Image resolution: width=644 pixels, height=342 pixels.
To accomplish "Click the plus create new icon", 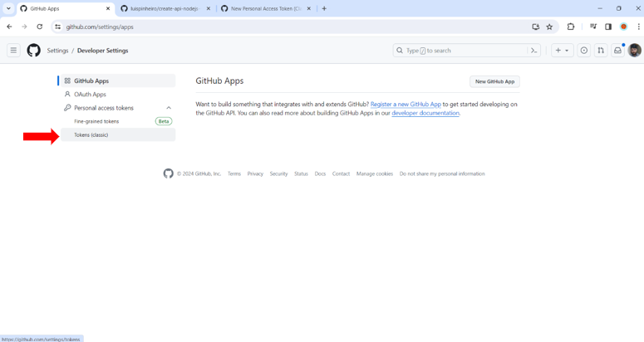I will pyautogui.click(x=558, y=51).
